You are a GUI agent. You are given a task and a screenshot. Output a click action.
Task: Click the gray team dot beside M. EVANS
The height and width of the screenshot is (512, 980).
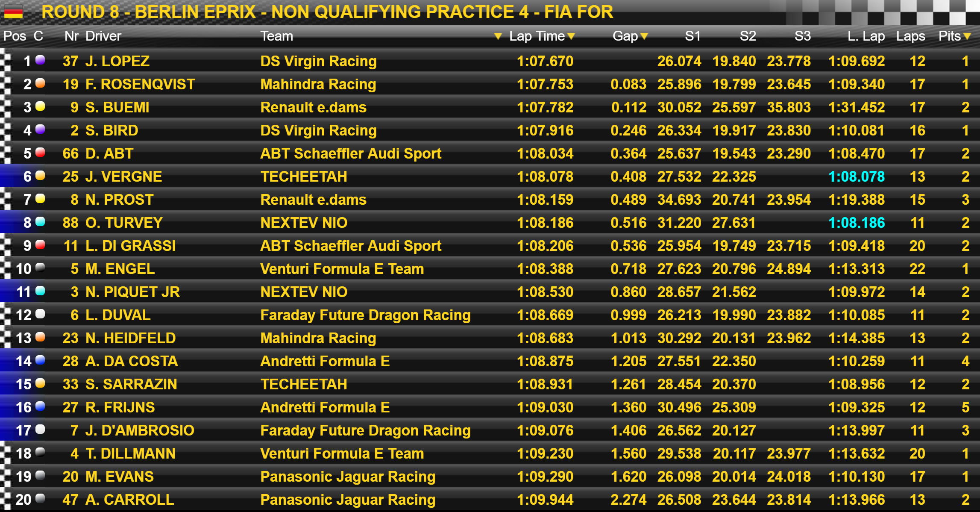40,476
